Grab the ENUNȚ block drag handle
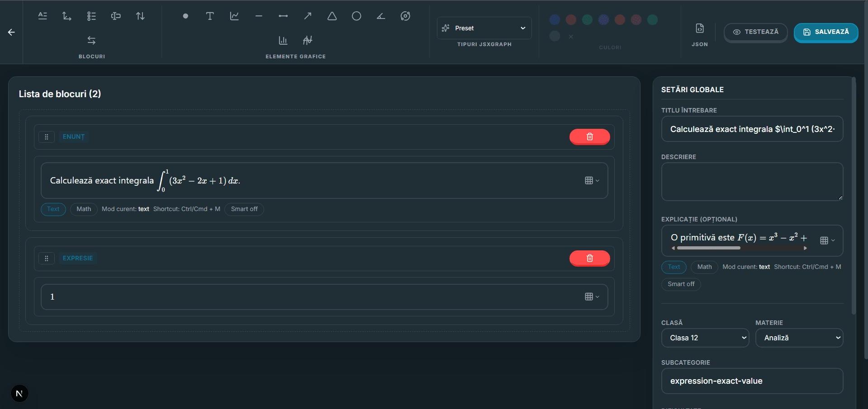 pos(47,136)
